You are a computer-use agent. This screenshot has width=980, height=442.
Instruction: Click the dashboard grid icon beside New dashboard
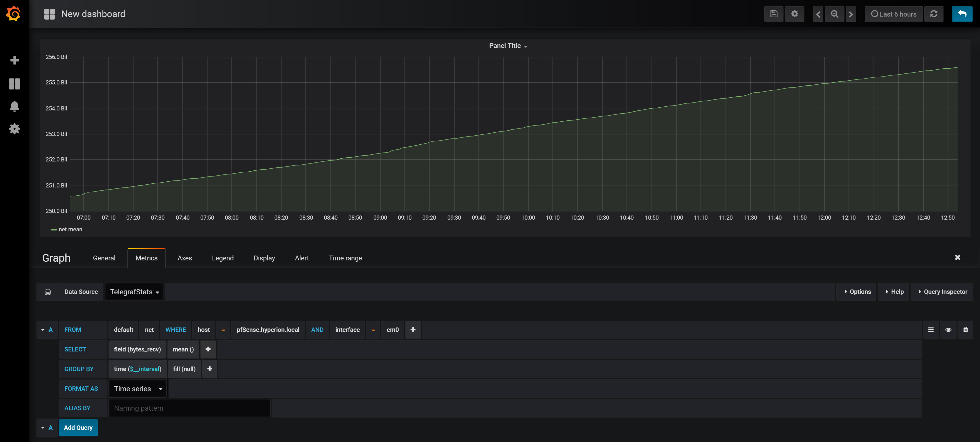(50, 14)
